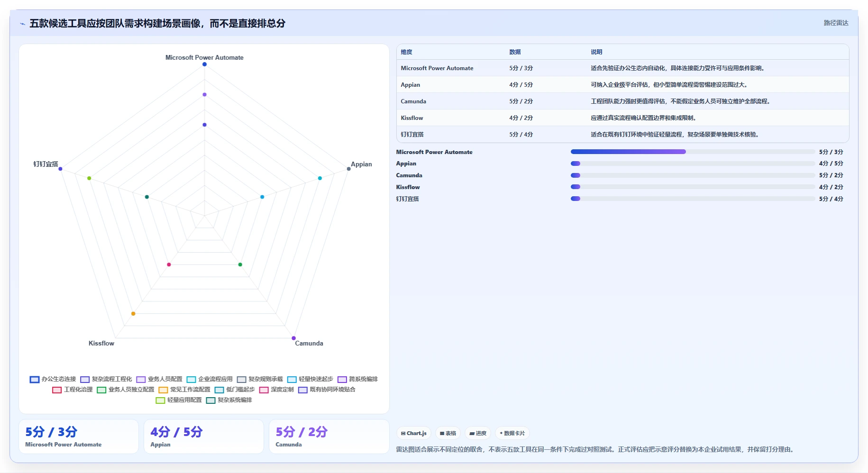
Task: Click the 钉钉宜搭 label above the progress bars
Action: pyautogui.click(x=408, y=199)
